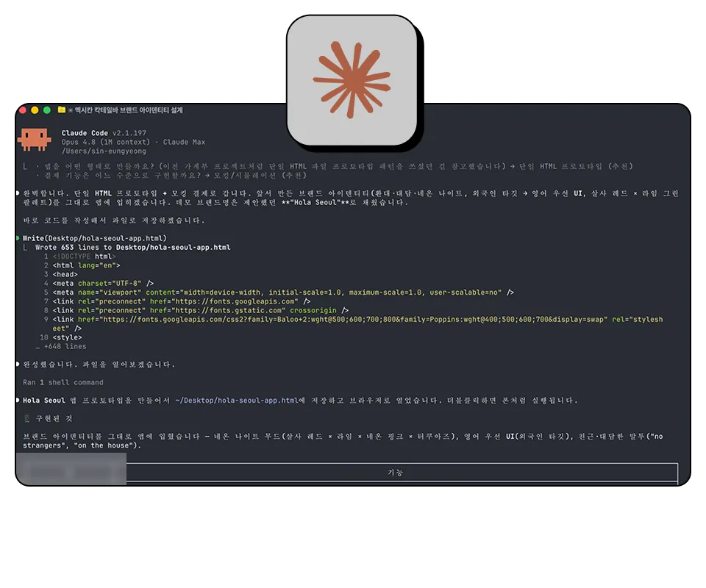Select the 'Claude Code v2.1.197' header text
The width and height of the screenshot is (706, 588).
point(104,133)
